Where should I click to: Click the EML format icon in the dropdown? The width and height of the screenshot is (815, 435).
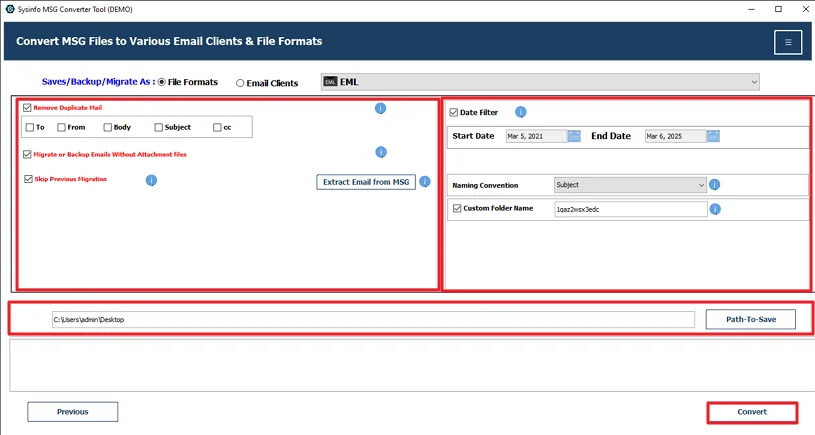(331, 82)
